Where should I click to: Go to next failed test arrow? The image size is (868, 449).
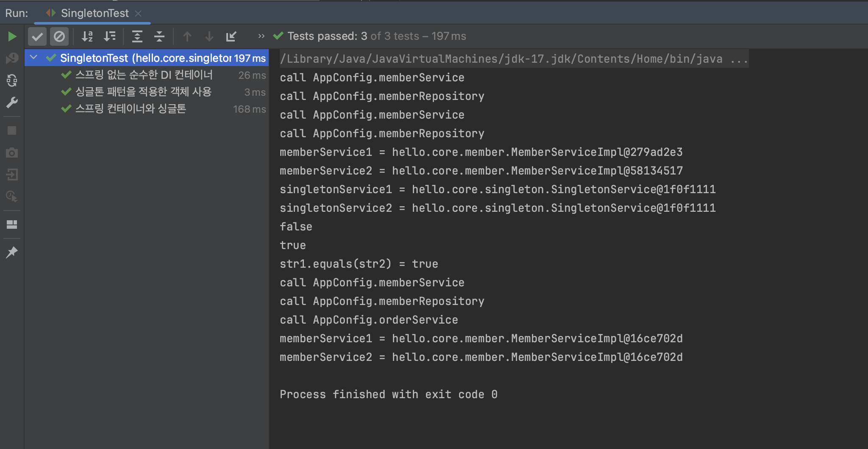pos(209,36)
